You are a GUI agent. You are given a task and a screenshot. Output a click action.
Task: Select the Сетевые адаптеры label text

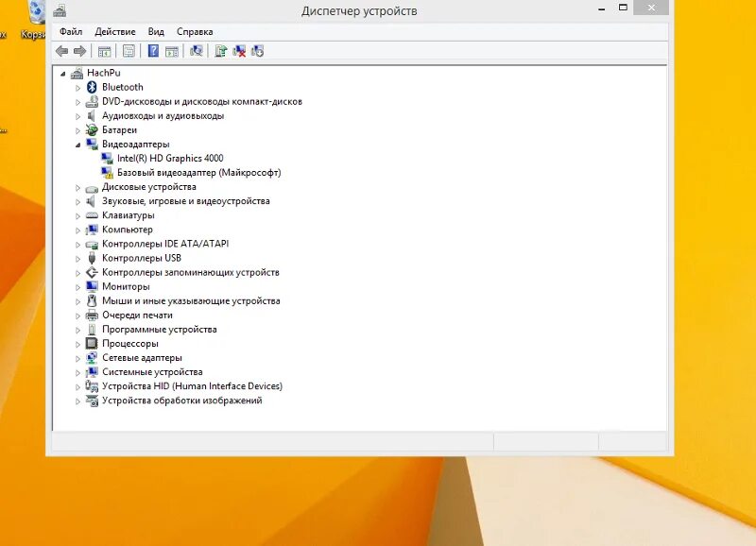(x=143, y=358)
